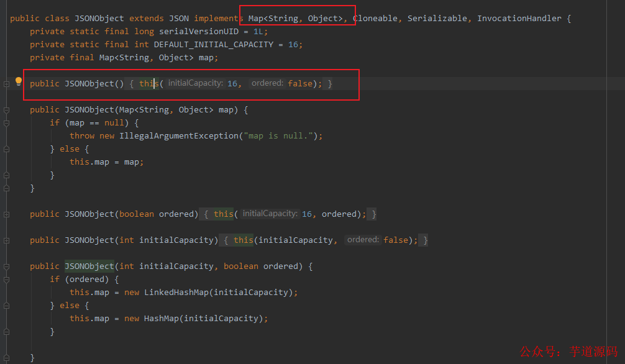Click the "map is null." string literal
625x364 pixels.
click(x=278, y=136)
